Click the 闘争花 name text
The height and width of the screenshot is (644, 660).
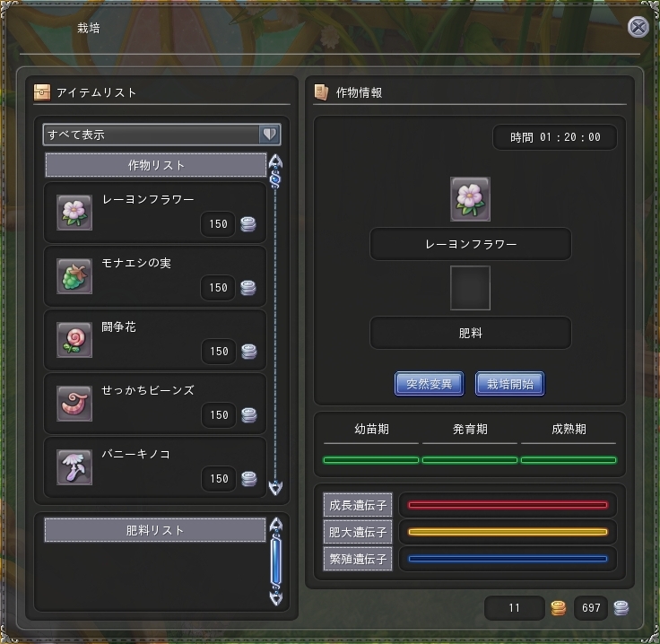click(118, 326)
